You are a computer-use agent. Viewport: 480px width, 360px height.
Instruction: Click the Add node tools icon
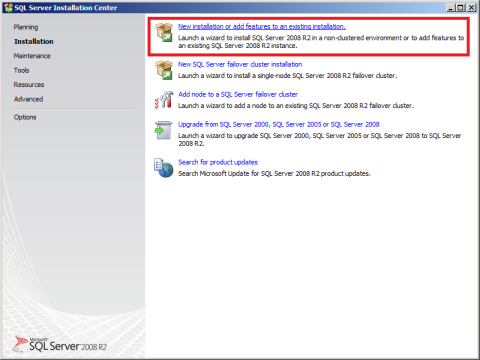point(164,100)
